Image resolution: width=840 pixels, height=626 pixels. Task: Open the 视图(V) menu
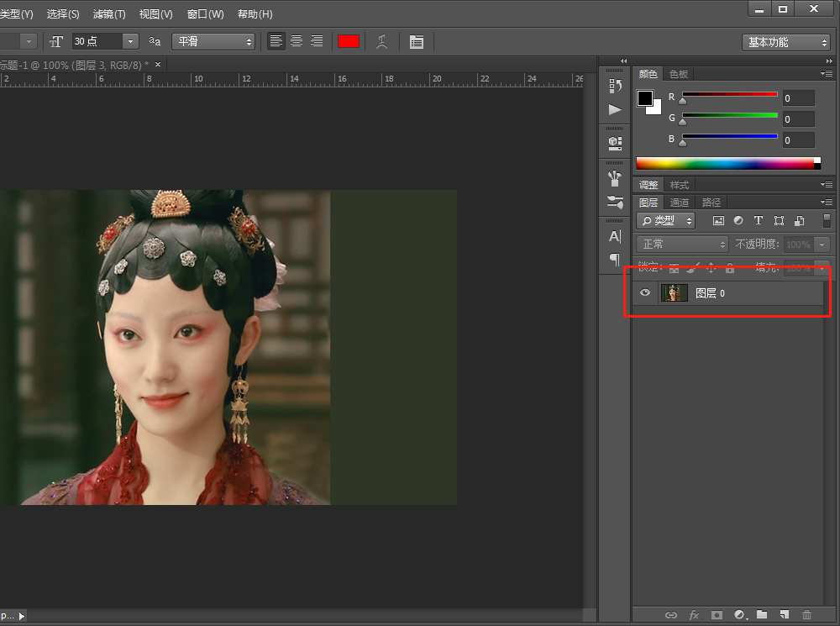tap(155, 14)
